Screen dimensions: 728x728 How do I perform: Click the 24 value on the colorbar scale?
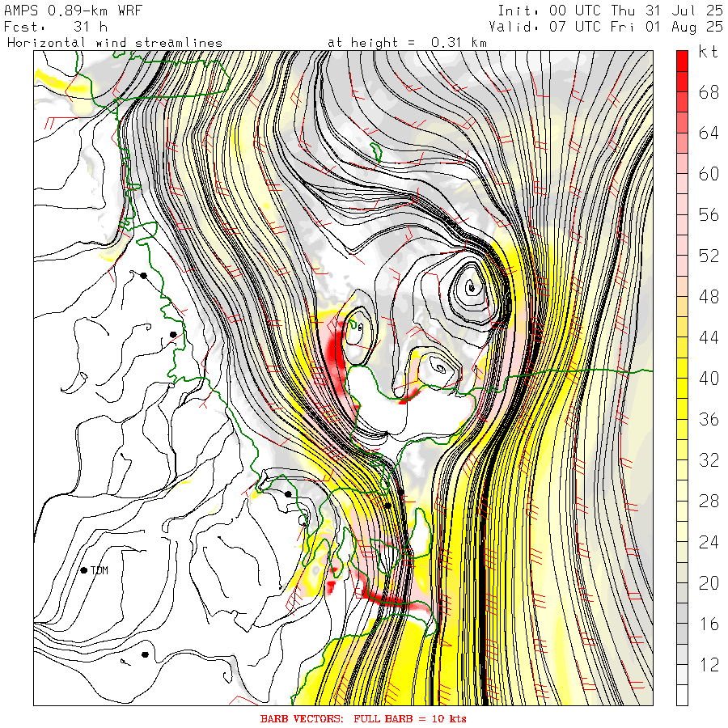[709, 542]
